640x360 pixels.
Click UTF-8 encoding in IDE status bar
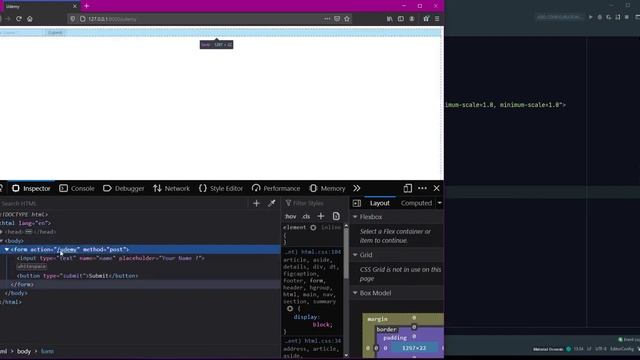click(x=601, y=349)
